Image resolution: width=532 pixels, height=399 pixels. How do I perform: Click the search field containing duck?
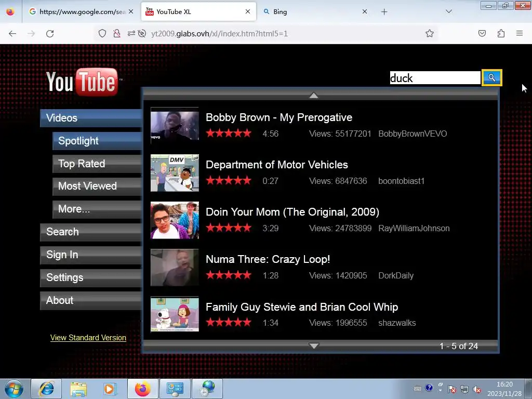[435, 78]
